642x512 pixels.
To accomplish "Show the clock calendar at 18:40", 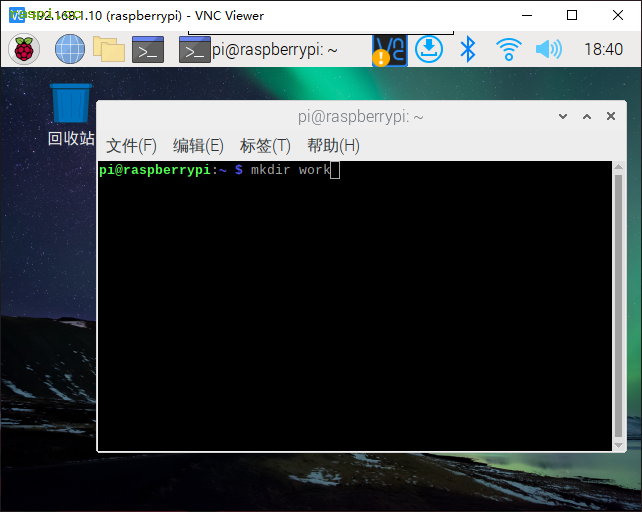I will pos(602,49).
